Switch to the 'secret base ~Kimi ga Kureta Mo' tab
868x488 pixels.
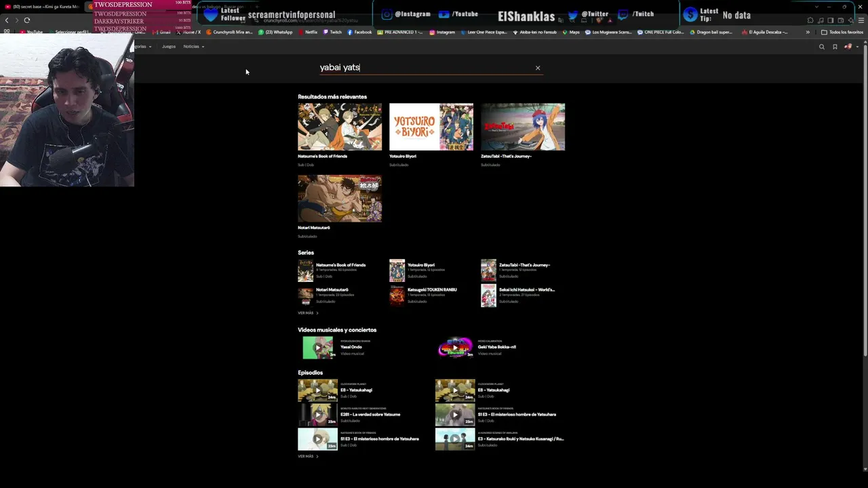(x=42, y=7)
